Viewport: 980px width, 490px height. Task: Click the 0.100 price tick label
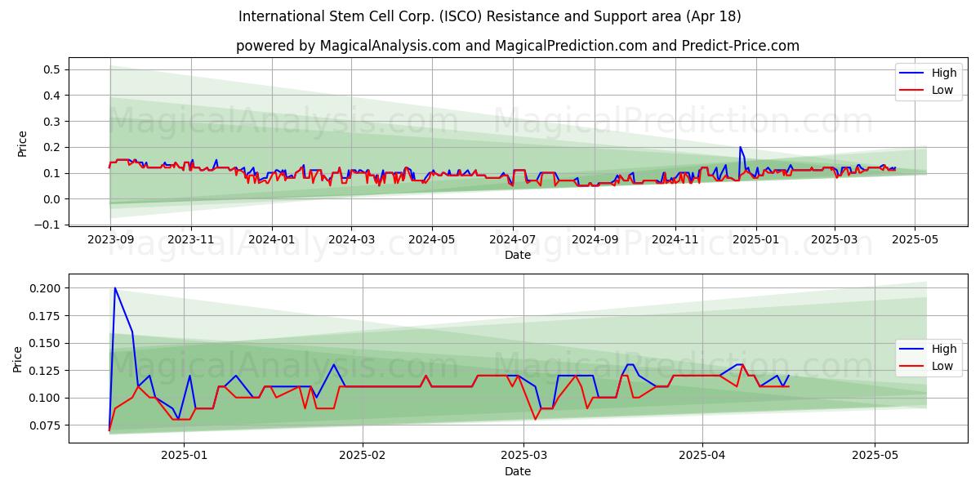[x=46, y=398]
